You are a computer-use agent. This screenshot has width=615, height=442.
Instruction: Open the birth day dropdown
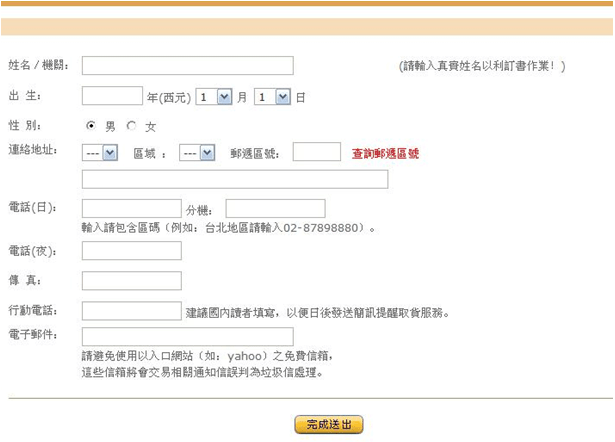(272, 97)
